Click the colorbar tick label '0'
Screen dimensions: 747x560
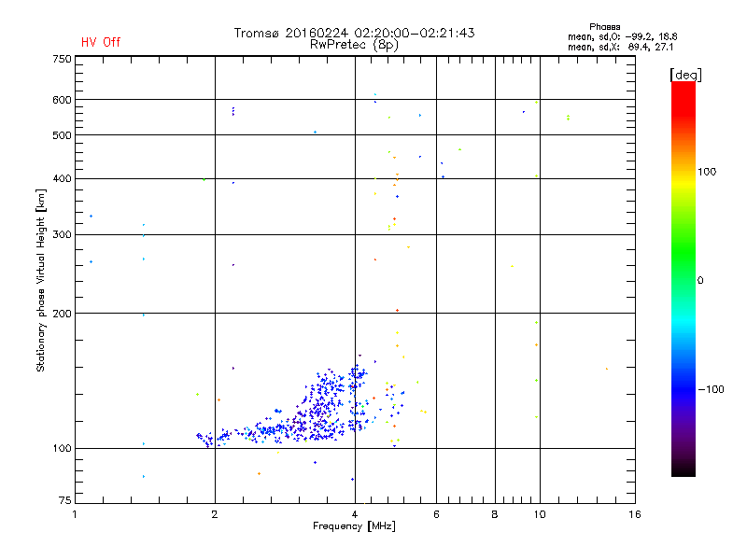tap(700, 281)
